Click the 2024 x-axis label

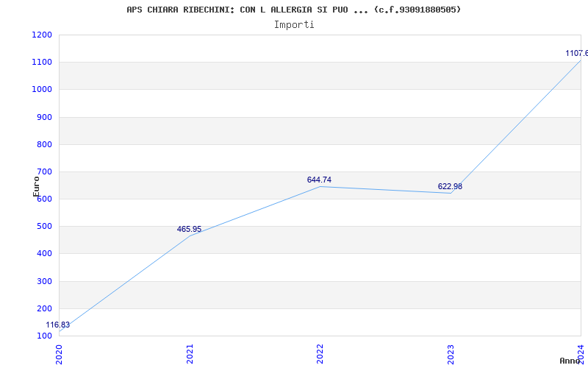coord(581,354)
